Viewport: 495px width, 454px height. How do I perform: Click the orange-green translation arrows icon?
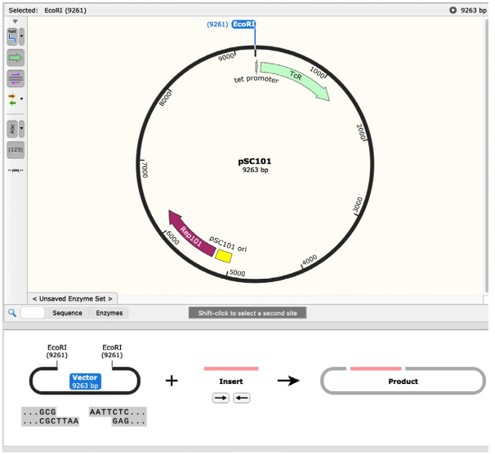[x=12, y=99]
